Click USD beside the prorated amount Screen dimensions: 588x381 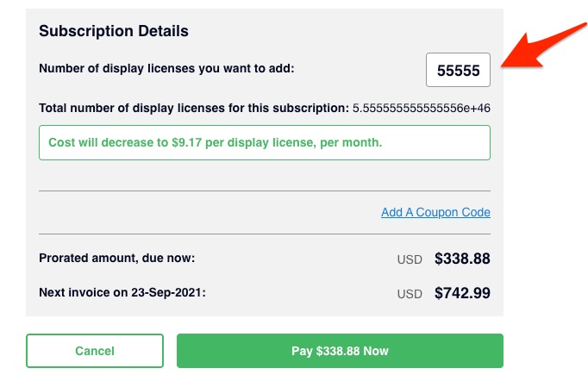coord(410,259)
